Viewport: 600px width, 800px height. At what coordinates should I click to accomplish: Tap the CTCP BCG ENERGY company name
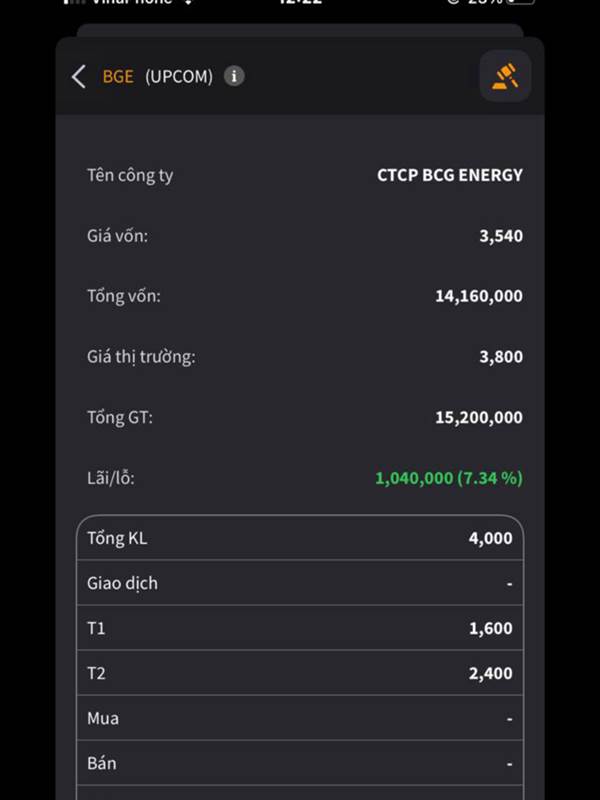tap(449, 175)
